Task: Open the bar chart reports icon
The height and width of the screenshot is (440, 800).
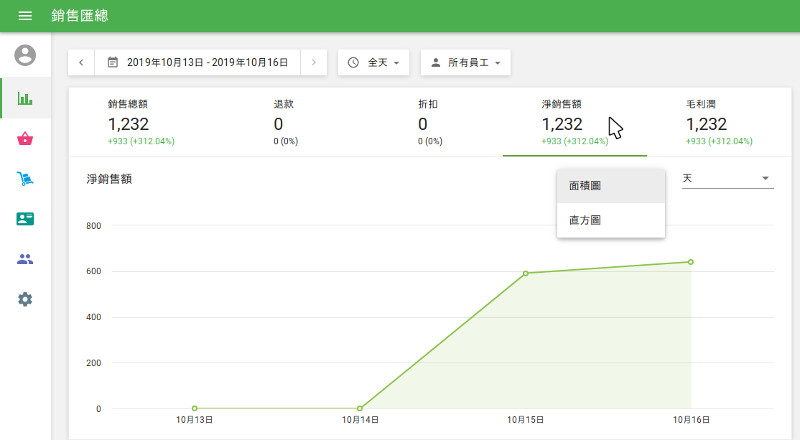Action: (x=25, y=99)
